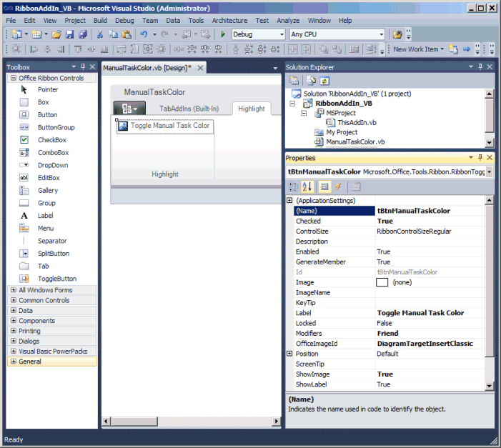Click the Undo arrow icon
501x448 pixels.
(x=144, y=34)
